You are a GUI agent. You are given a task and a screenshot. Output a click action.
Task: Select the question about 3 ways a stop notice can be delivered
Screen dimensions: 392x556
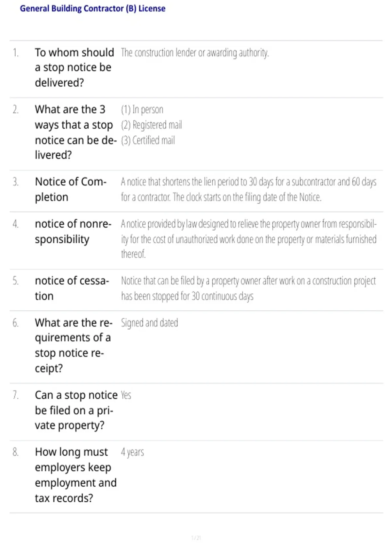[75, 132]
